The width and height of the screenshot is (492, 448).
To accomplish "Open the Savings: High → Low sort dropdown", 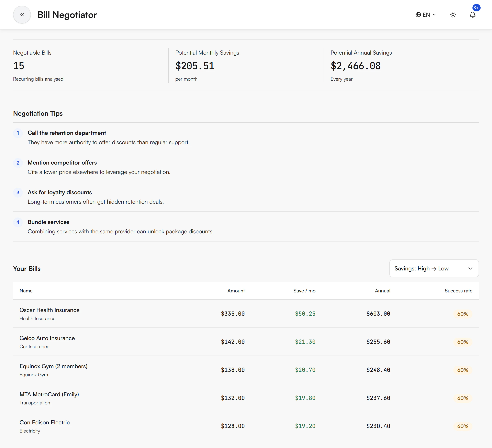I will tap(434, 268).
